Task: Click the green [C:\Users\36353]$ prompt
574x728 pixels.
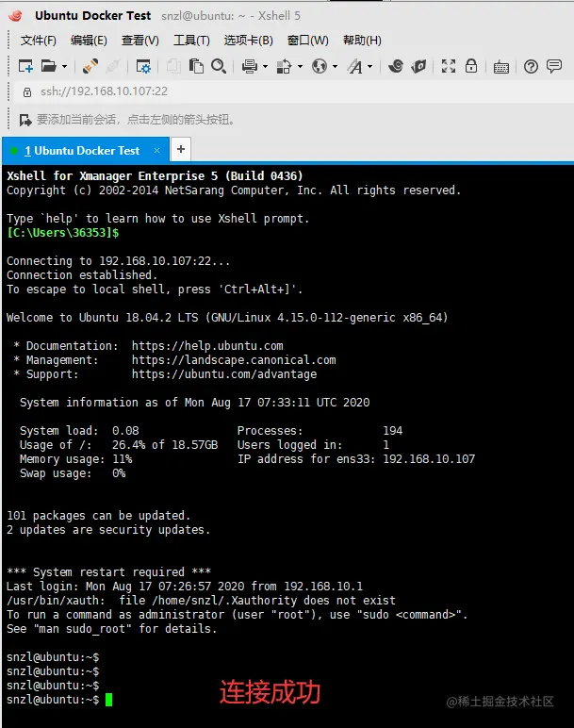Action: click(62, 233)
